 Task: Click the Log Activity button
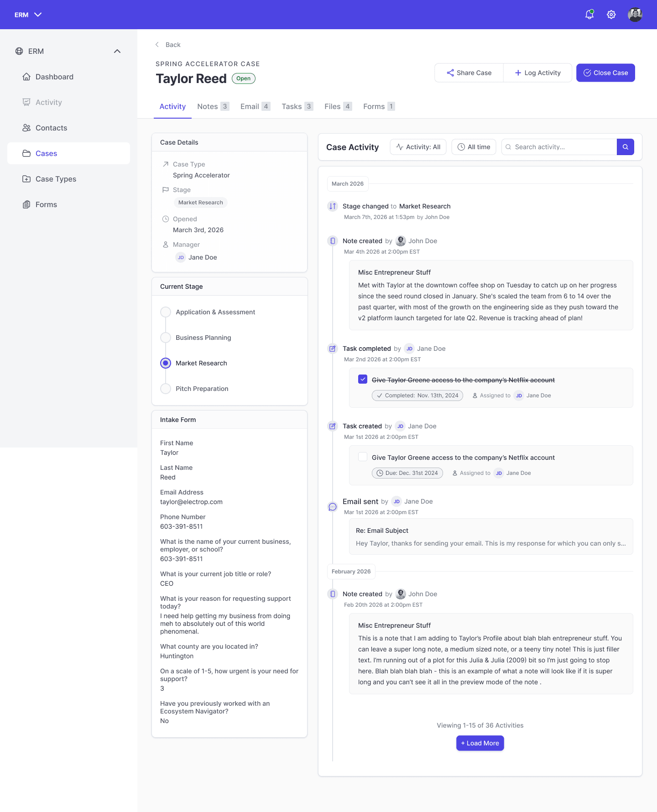click(537, 73)
